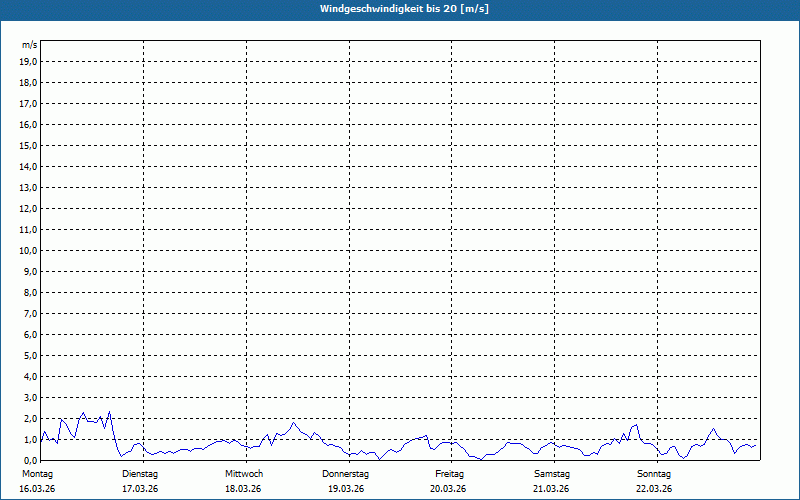Select the Montag day label
The height and width of the screenshot is (500, 800).
(38, 474)
